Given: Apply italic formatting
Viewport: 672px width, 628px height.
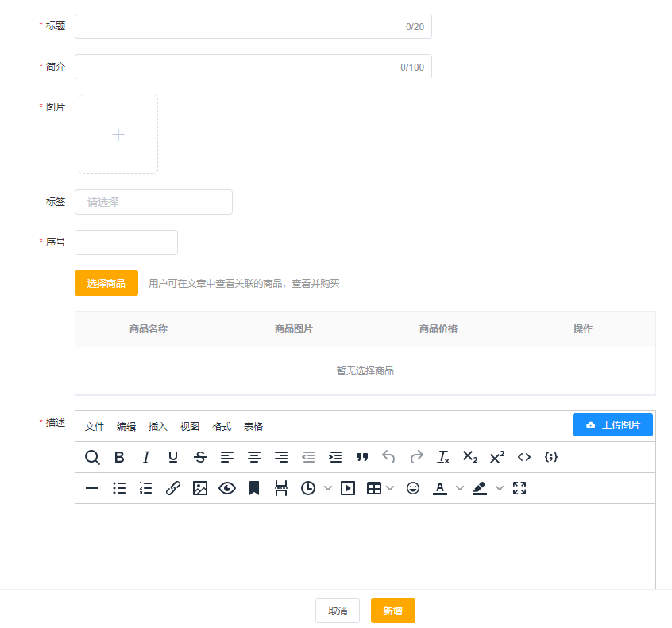Looking at the screenshot, I should pos(146,457).
